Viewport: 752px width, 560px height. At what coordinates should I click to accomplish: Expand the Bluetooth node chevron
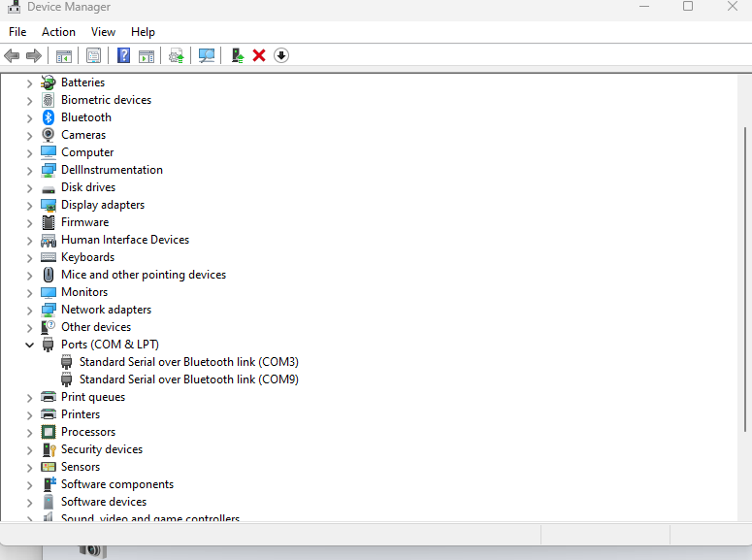tap(29, 118)
